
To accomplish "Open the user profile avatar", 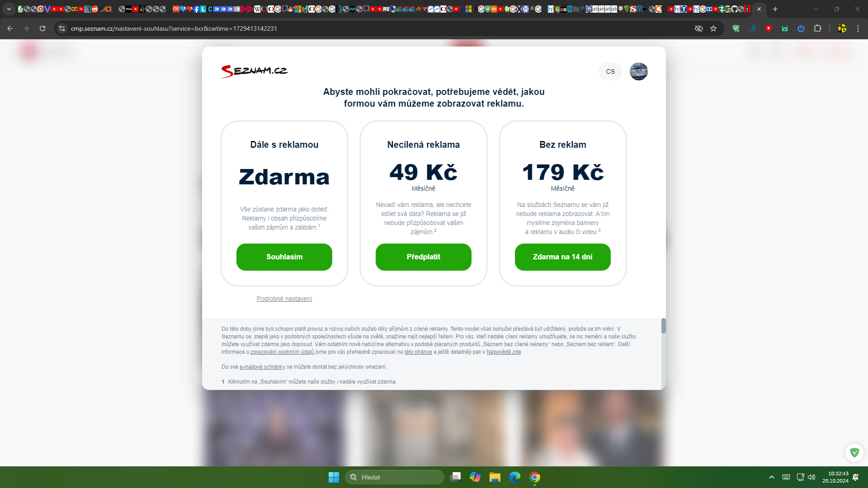I will click(x=638, y=71).
